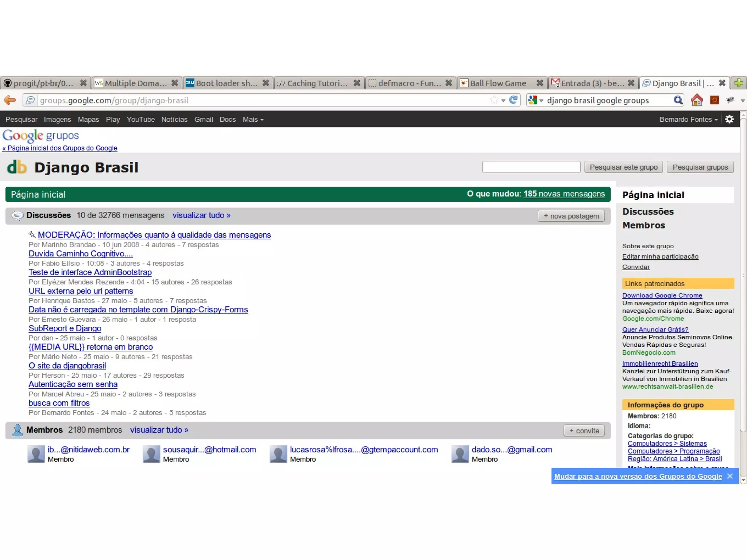Close the Ball Flow Game tab
747x560 pixels.
pos(539,83)
